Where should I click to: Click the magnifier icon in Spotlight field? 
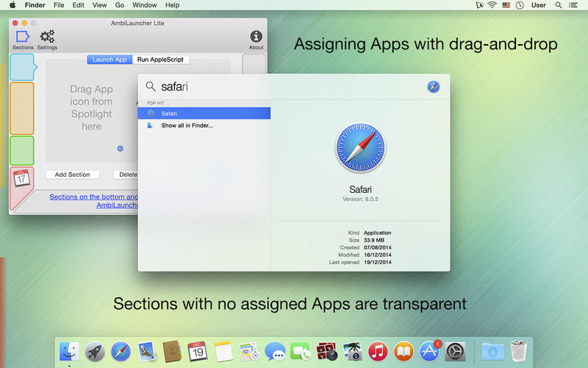(151, 87)
